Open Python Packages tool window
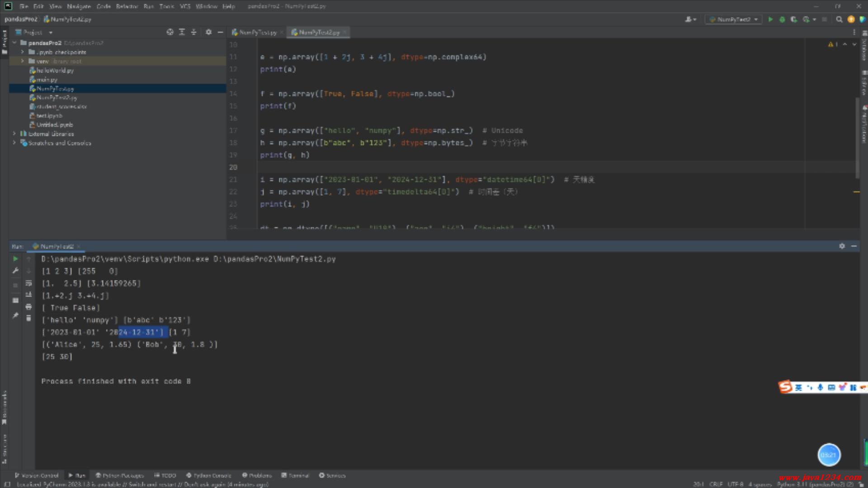This screenshot has height=488, width=868. click(x=119, y=475)
